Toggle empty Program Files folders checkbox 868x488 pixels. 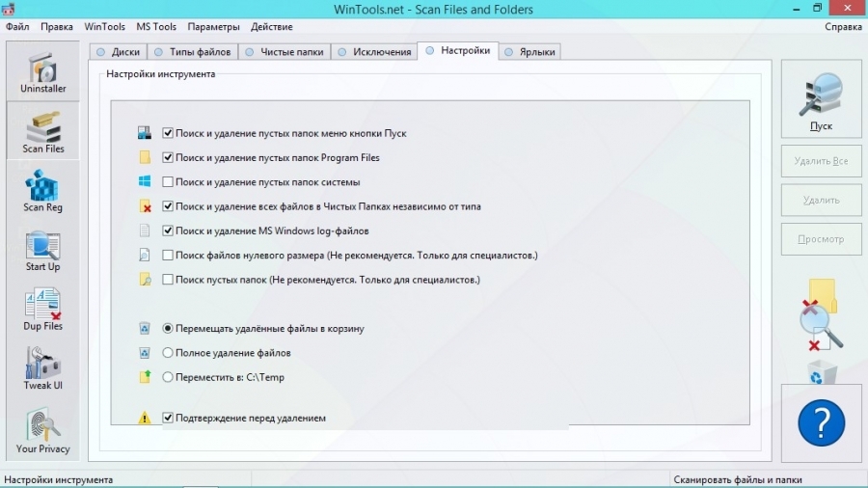[168, 157]
